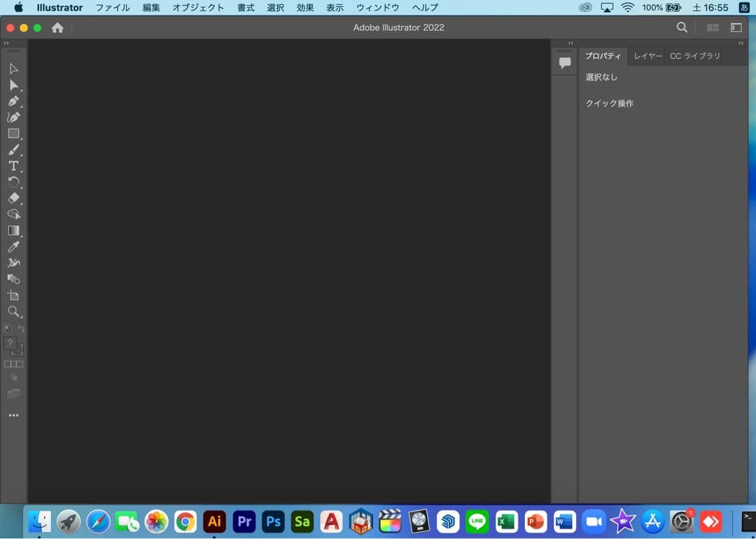The width and height of the screenshot is (756, 539).
Task: Choose the Eyedropper tool
Action: (13, 246)
